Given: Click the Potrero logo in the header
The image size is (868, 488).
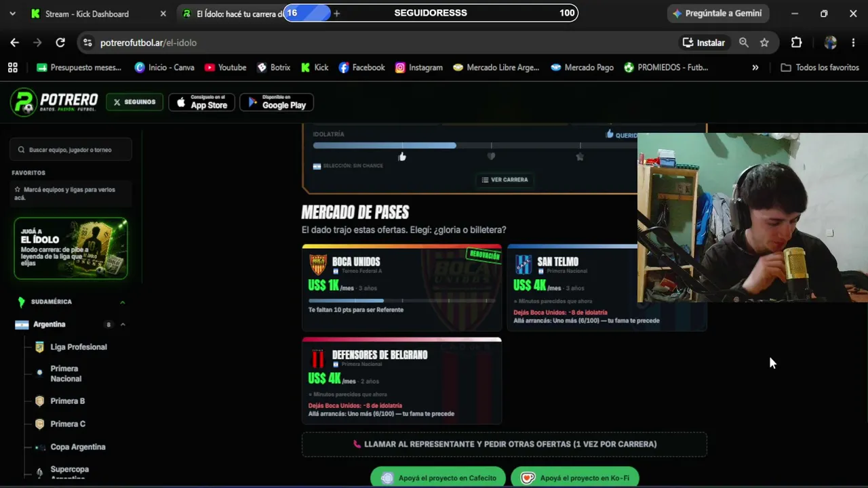Looking at the screenshot, I should [54, 102].
